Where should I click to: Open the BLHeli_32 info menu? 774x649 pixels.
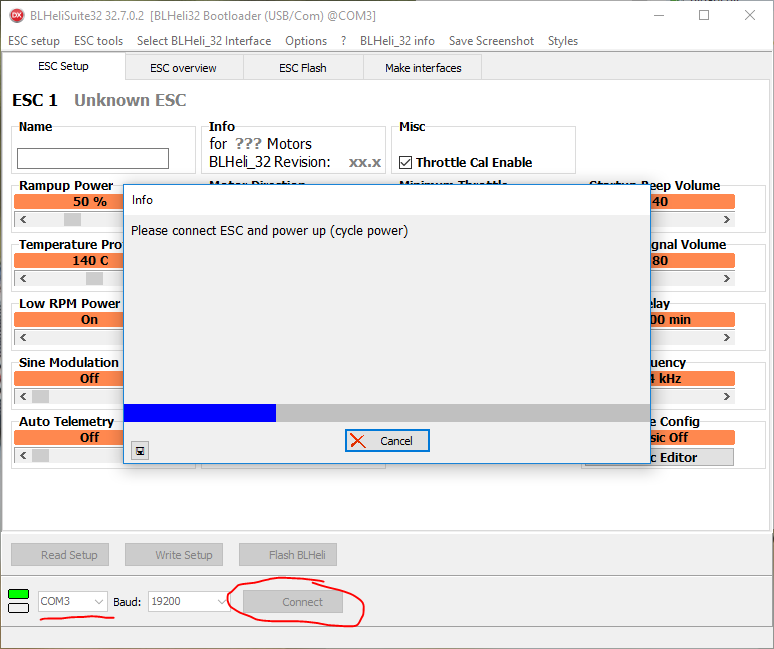(x=397, y=41)
